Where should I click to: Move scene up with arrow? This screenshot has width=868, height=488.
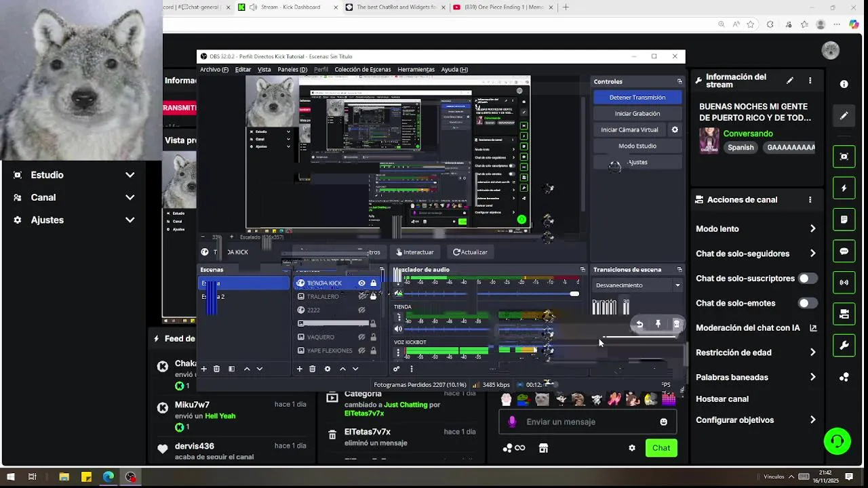[247, 369]
